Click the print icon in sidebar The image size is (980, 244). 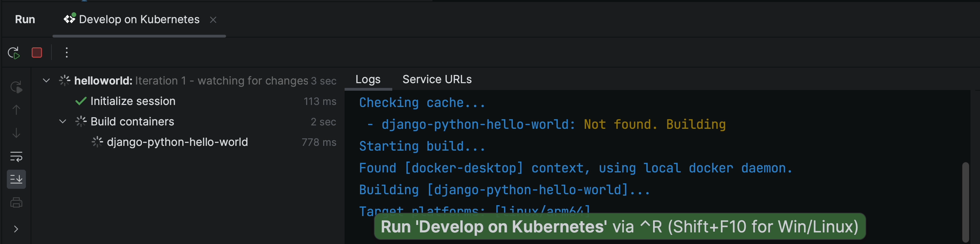click(x=16, y=202)
